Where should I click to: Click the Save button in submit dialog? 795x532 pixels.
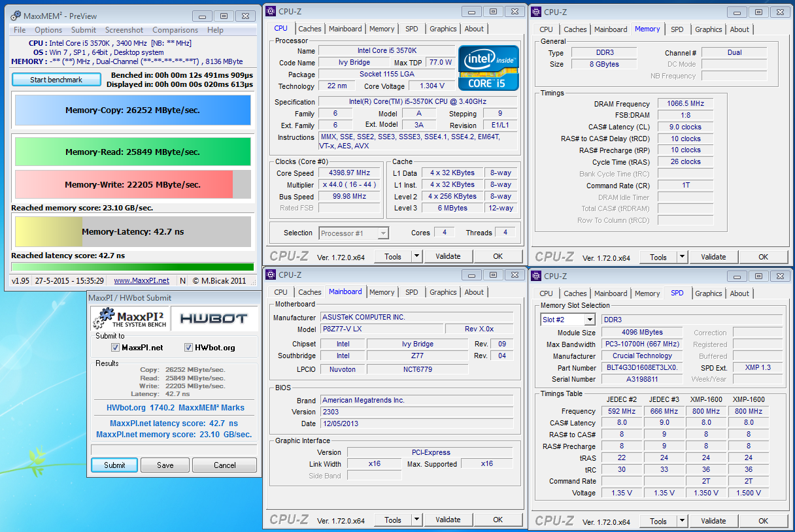(x=165, y=465)
